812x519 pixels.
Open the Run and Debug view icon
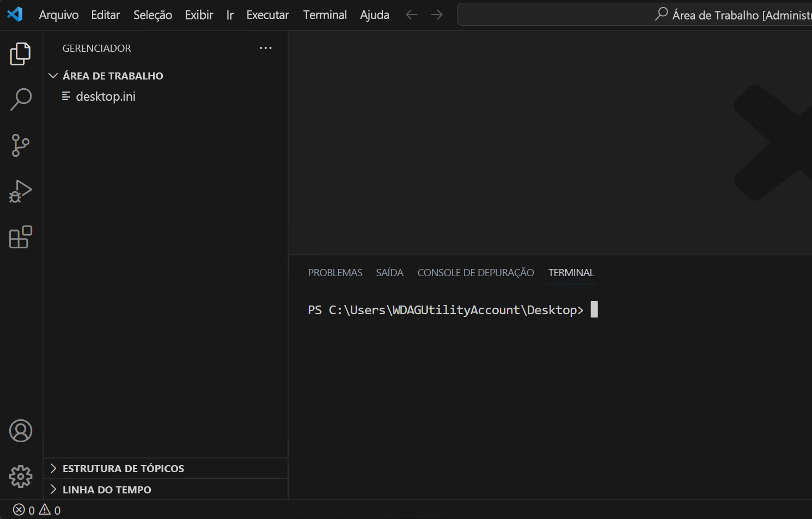pos(21,191)
